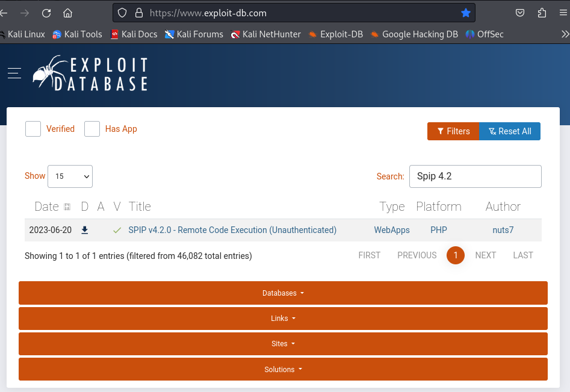Viewport: 570px width, 392px height.
Task: Click the exploit download icon
Action: click(84, 230)
